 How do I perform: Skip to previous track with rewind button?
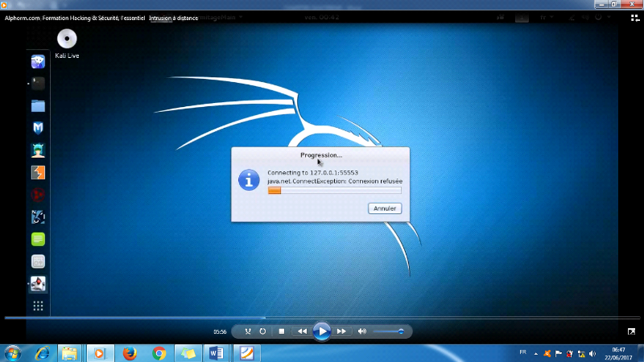click(302, 331)
